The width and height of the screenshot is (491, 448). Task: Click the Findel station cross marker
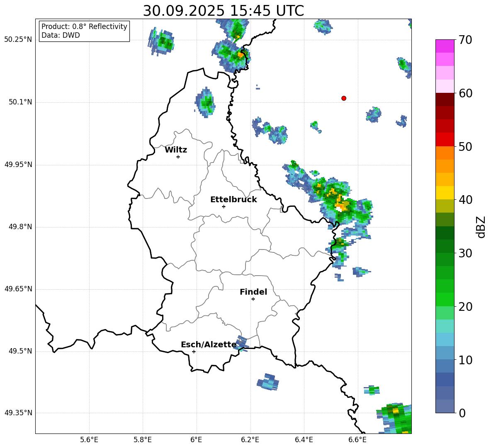point(253,299)
